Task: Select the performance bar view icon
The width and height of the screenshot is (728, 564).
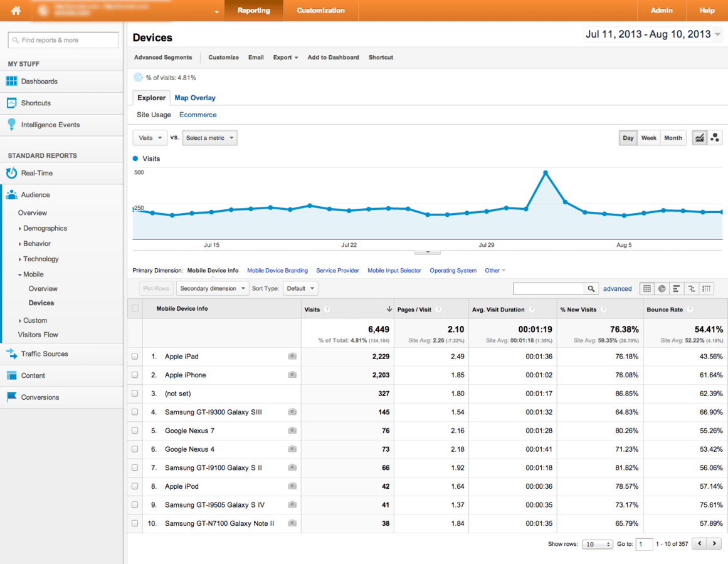Action: click(677, 288)
